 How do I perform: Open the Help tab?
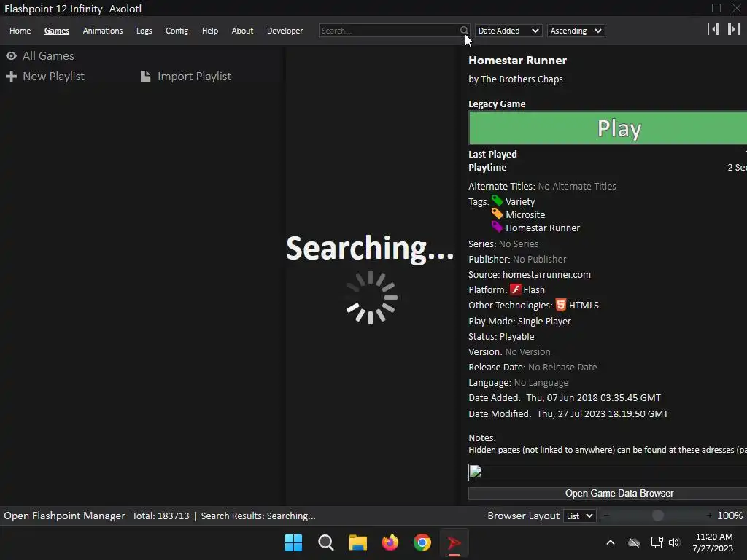point(209,31)
